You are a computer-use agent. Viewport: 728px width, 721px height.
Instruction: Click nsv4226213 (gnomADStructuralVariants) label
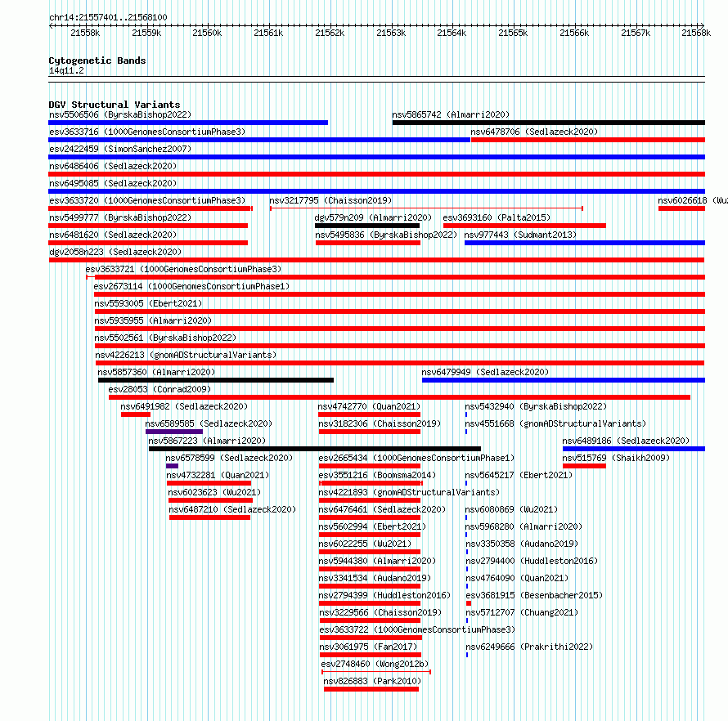(x=186, y=355)
